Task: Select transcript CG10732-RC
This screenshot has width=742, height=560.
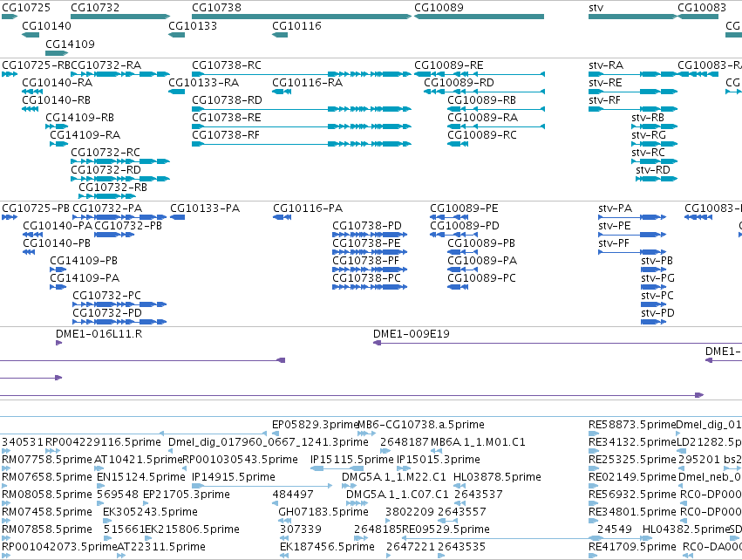Action: (120, 161)
